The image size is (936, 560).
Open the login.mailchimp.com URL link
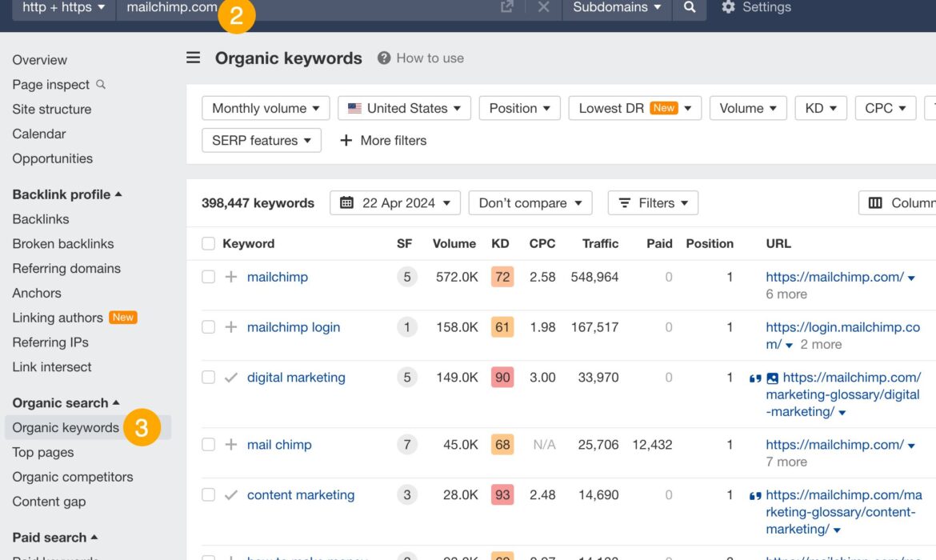tap(843, 335)
